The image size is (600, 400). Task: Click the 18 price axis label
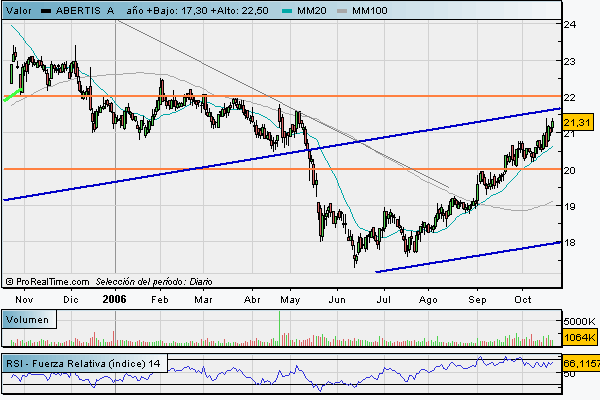pyautogui.click(x=569, y=243)
